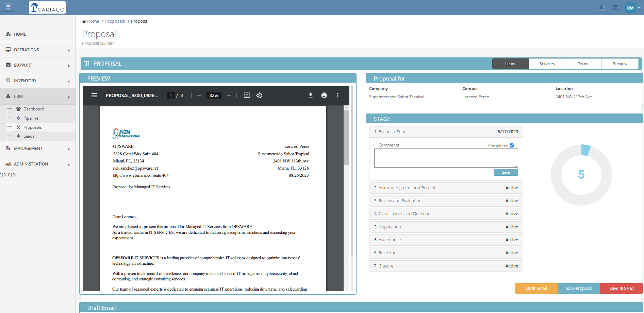Zoom out of the PDF preview
Screen dimensions: 644x313
(x=199, y=95)
